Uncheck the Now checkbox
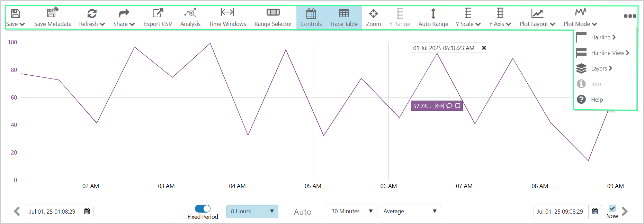The width and height of the screenshot is (644, 224). tap(612, 208)
